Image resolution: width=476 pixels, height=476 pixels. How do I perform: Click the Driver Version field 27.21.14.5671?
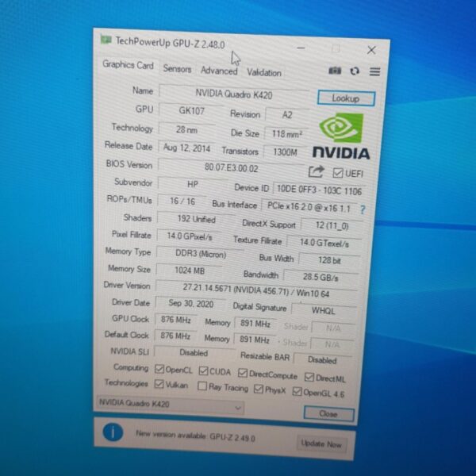click(x=256, y=290)
